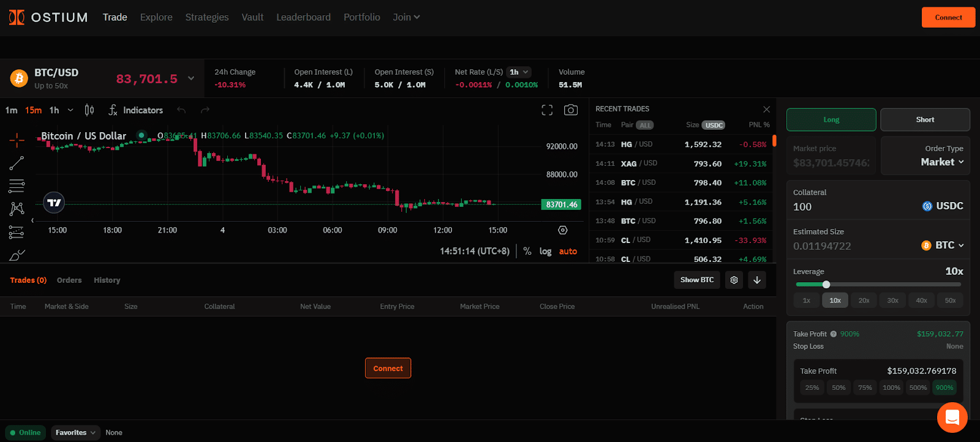Toggle percent scale on chart
Viewport: 980px width, 442px height.
(527, 251)
